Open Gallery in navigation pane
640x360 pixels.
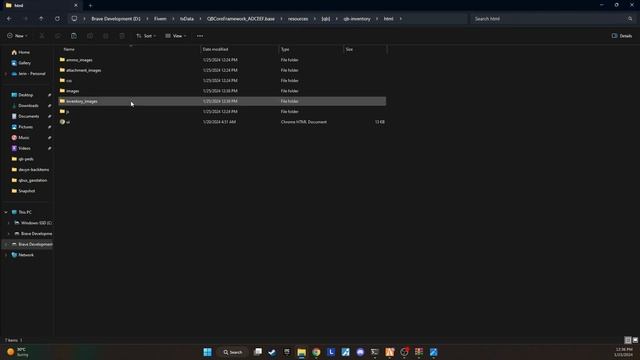tap(24, 63)
